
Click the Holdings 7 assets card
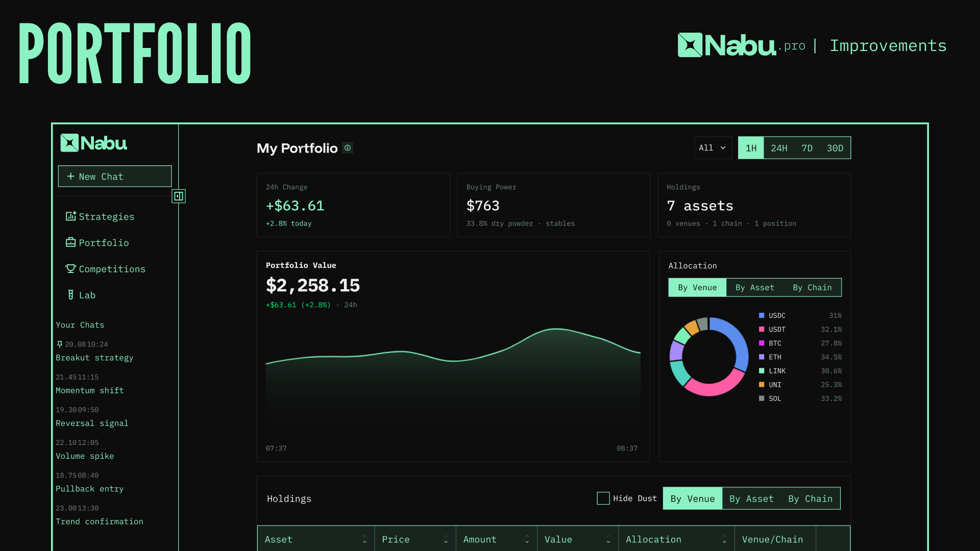click(754, 205)
